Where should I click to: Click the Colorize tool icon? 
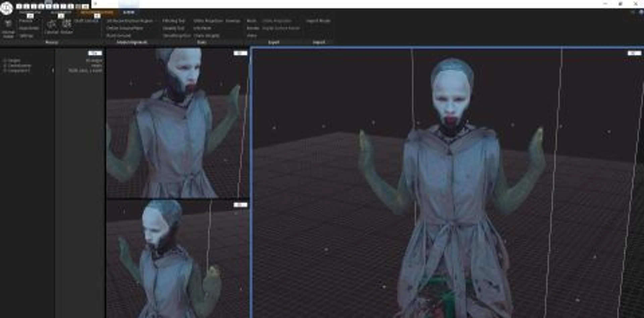[51, 26]
